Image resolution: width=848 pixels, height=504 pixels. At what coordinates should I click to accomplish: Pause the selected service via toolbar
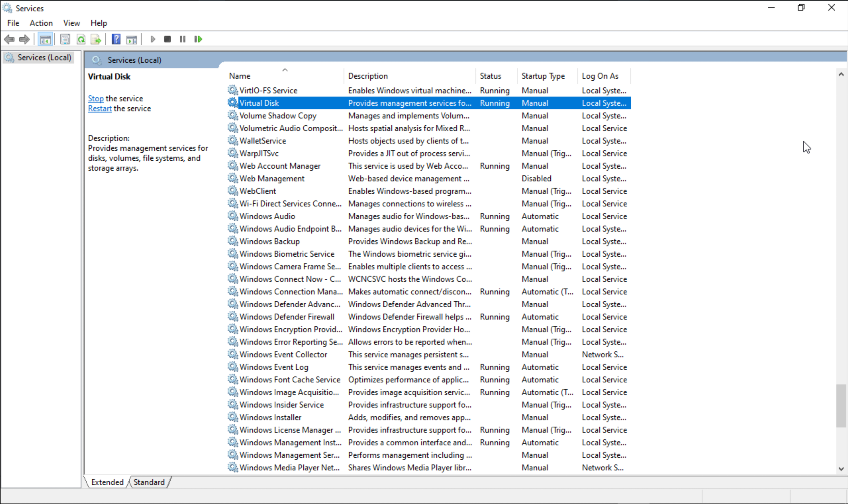point(182,39)
